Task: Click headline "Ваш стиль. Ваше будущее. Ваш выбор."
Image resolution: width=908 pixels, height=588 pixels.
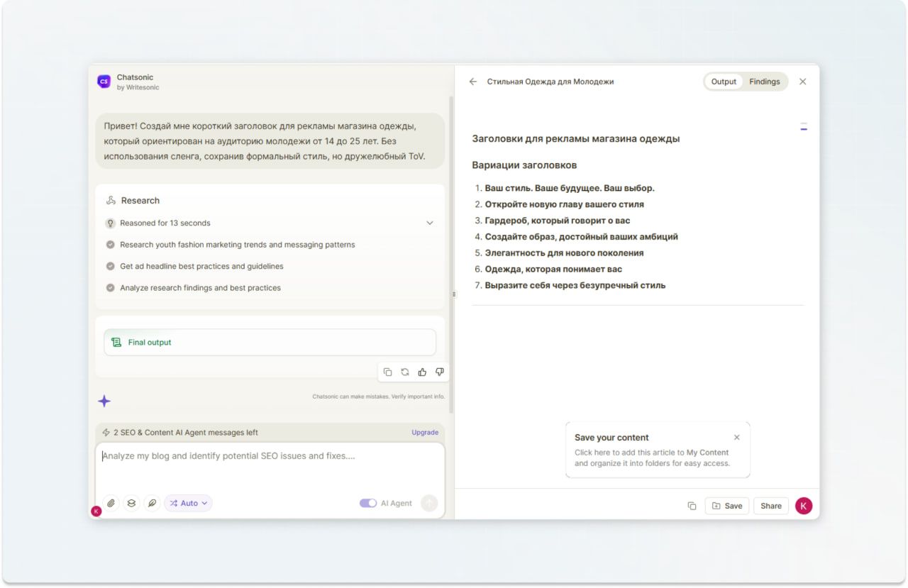Action: coord(570,188)
